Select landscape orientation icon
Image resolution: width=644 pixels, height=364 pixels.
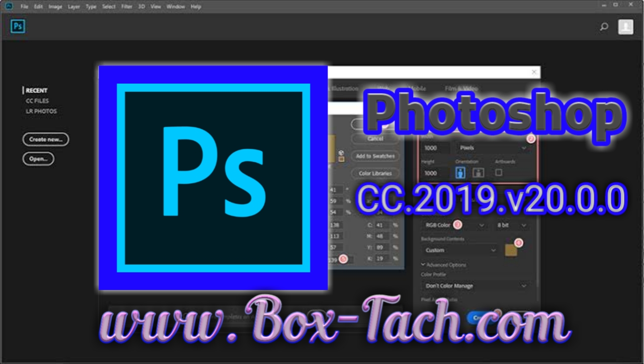tap(478, 173)
